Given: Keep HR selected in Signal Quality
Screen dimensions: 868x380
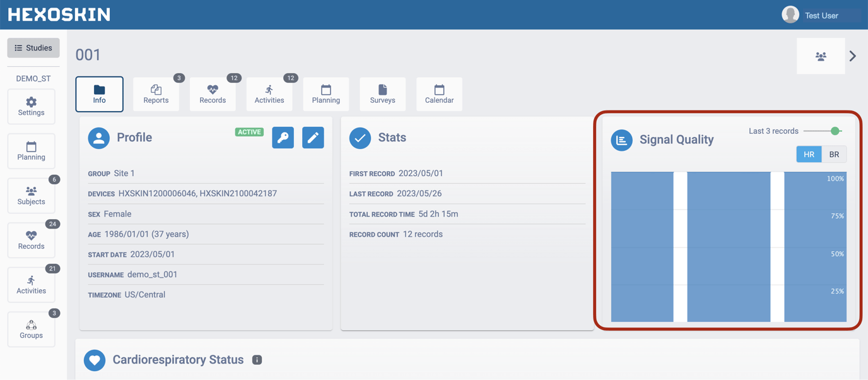Looking at the screenshot, I should (809, 153).
